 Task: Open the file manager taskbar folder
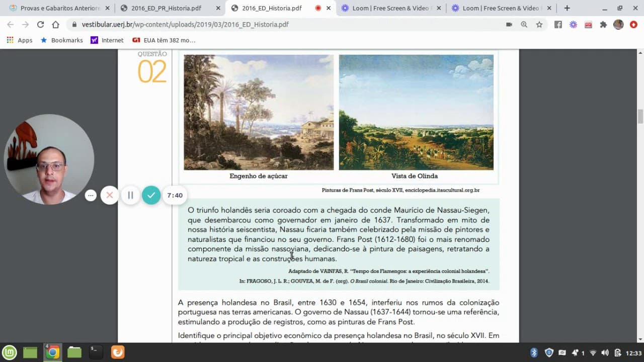74,352
